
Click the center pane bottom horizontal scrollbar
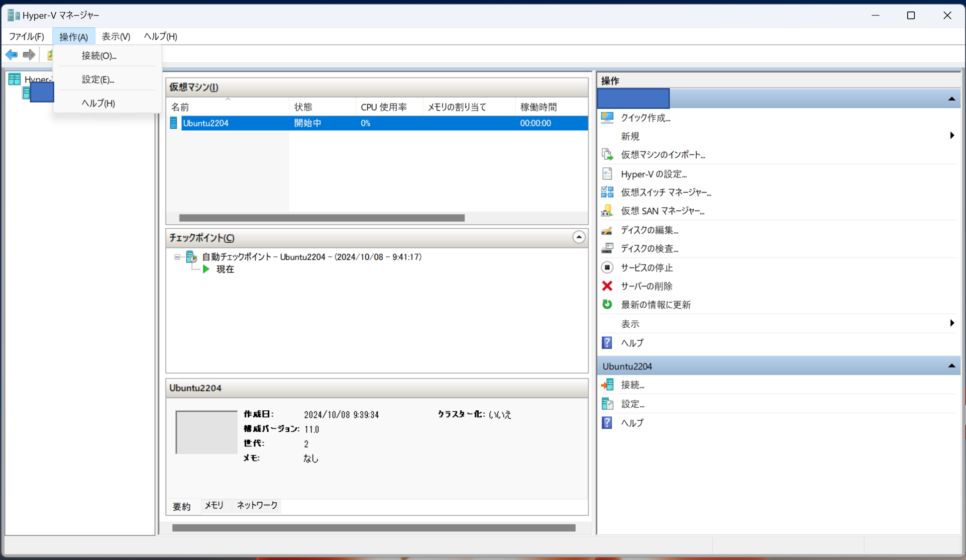374,528
